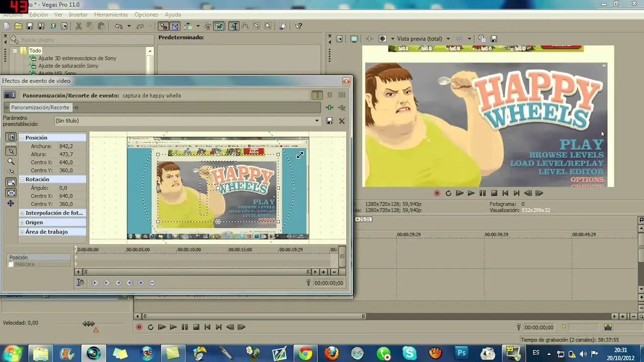Select the Zoom magnifier tool in pan/crop
Viewport: 644px width, 362px height.
point(11,161)
